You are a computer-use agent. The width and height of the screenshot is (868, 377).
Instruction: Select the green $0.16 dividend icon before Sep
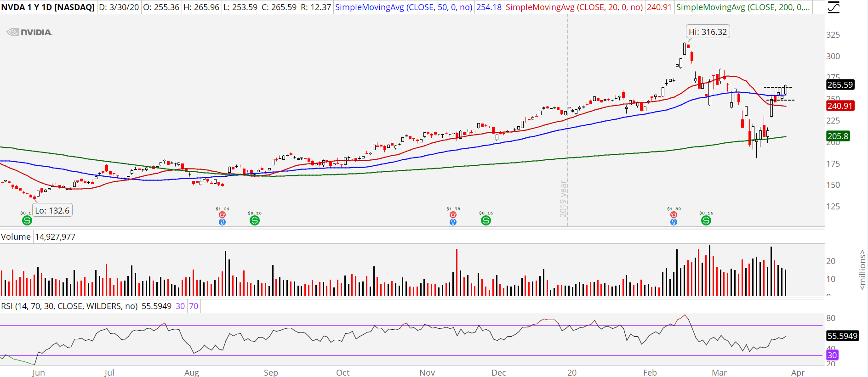pos(255,220)
